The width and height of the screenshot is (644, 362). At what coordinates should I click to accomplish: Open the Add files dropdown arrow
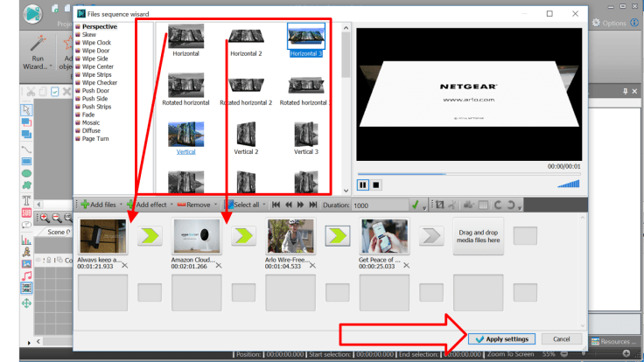(121, 205)
